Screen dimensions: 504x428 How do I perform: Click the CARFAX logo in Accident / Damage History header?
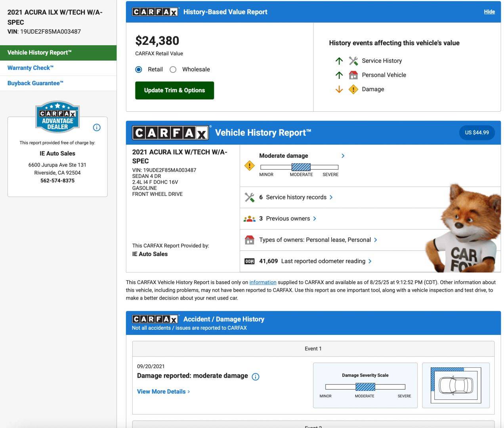pos(155,319)
